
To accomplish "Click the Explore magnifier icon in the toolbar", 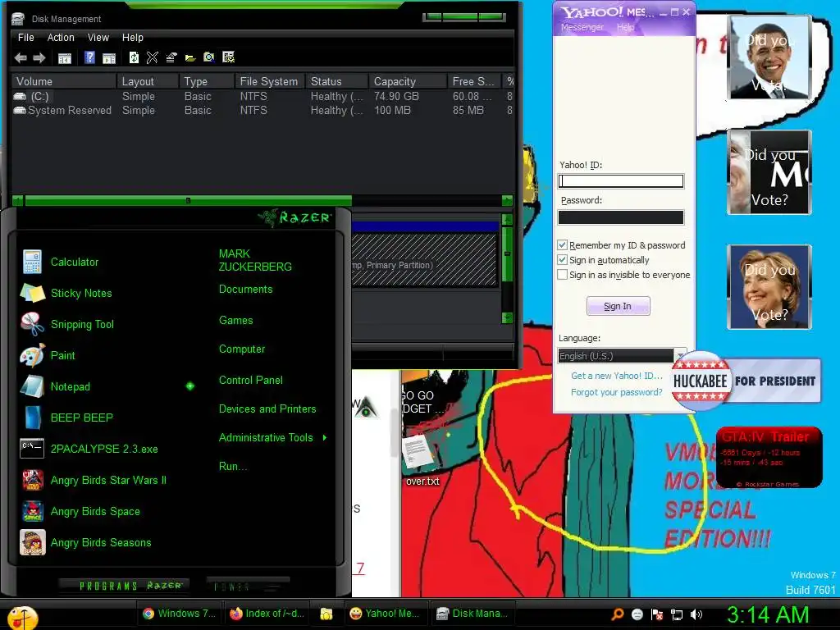I will coord(209,57).
